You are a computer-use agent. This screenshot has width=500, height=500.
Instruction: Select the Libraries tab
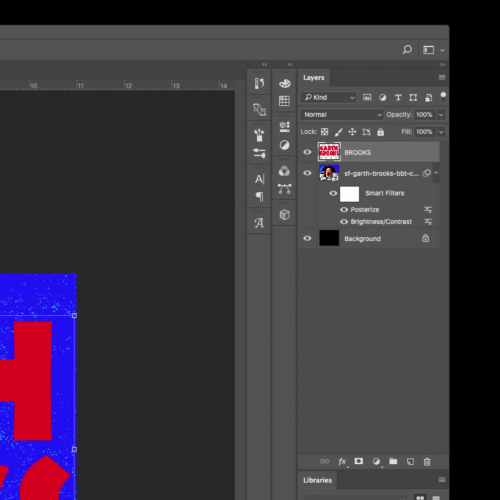click(317, 480)
